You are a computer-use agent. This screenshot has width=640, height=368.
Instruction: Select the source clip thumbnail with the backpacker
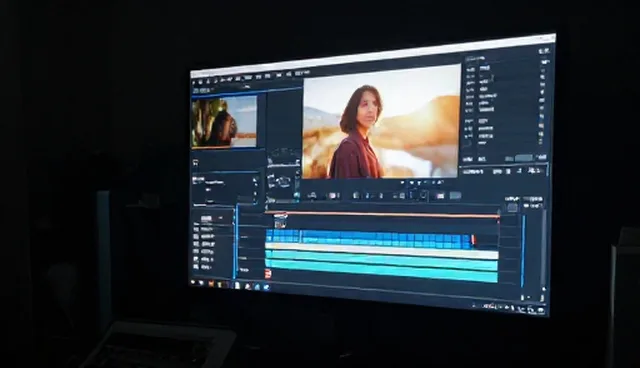pos(224,122)
